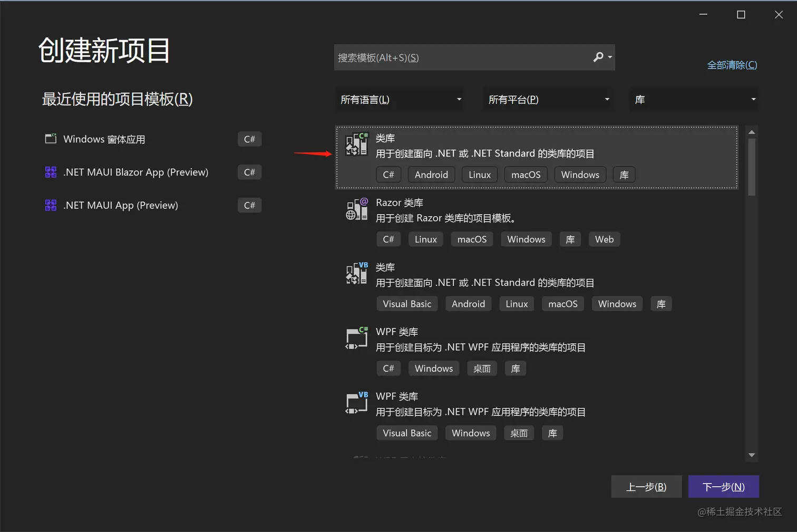Select the C# WPF 类库 template title
Screen dimensions: 797x532
click(397, 332)
